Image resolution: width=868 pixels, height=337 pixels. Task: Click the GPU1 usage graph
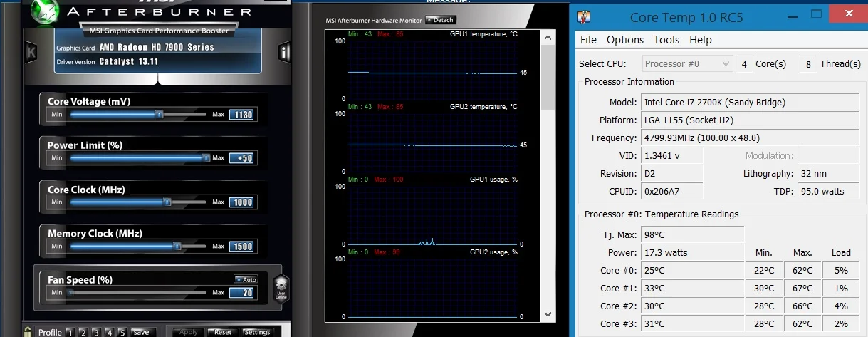[433, 214]
